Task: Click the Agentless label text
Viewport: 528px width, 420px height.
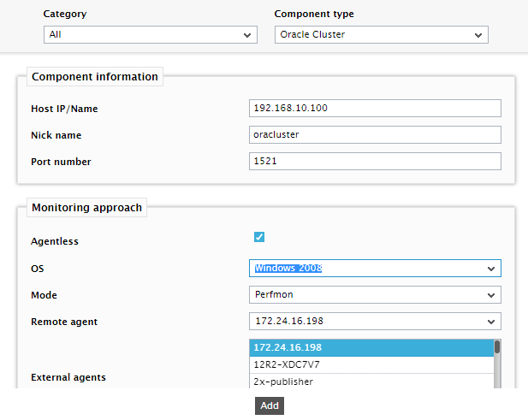Action: click(55, 241)
